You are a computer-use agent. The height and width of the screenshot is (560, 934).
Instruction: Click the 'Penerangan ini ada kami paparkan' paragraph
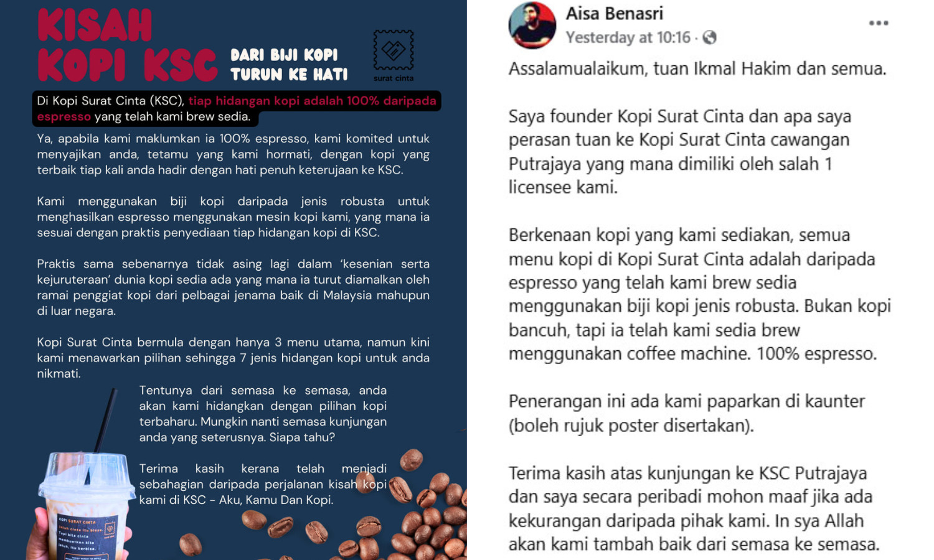coord(687,413)
